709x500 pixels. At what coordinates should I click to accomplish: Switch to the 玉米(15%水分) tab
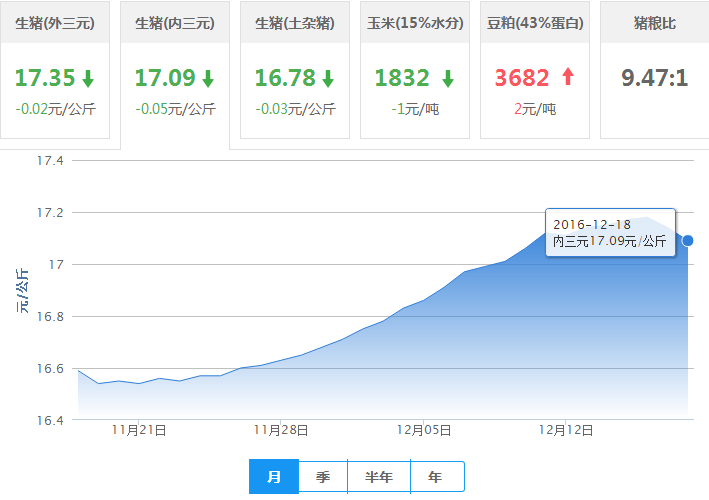pyautogui.click(x=415, y=22)
